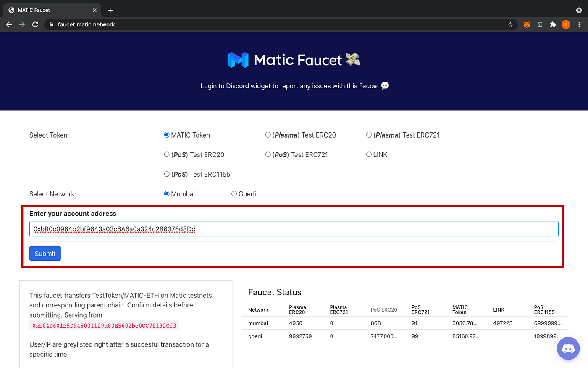Viewport: 588px width, 368px height.
Task: Click the Matic logo in header
Action: coord(238,60)
